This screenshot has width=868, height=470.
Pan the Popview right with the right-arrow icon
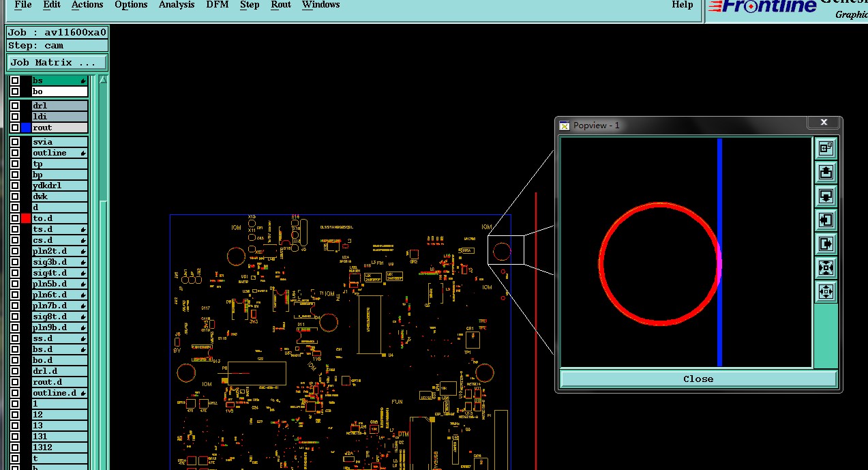point(826,244)
